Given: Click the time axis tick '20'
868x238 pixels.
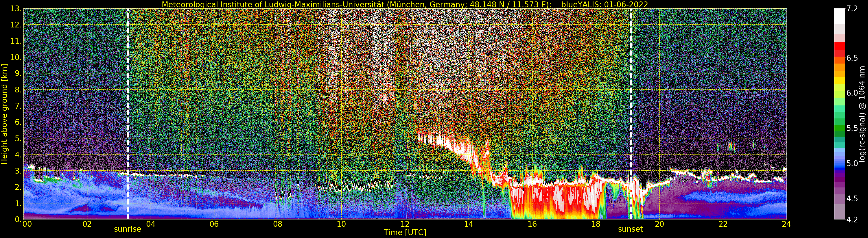Looking at the screenshot, I should point(659,224).
